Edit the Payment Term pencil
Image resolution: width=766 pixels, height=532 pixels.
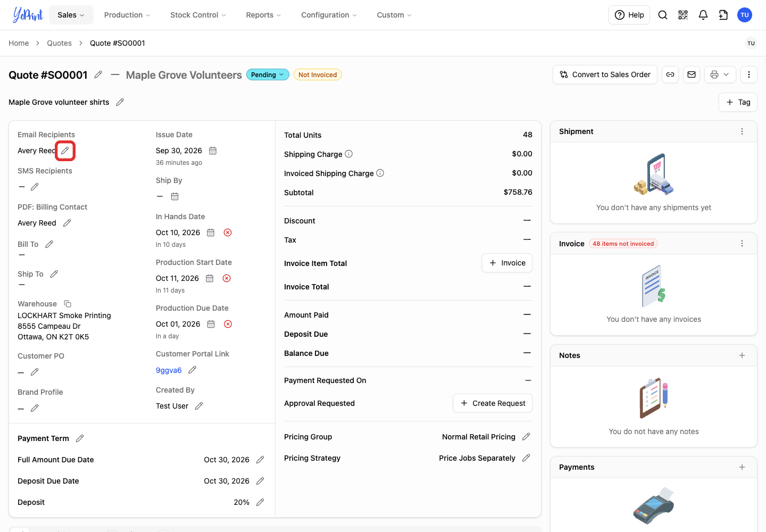click(x=80, y=438)
